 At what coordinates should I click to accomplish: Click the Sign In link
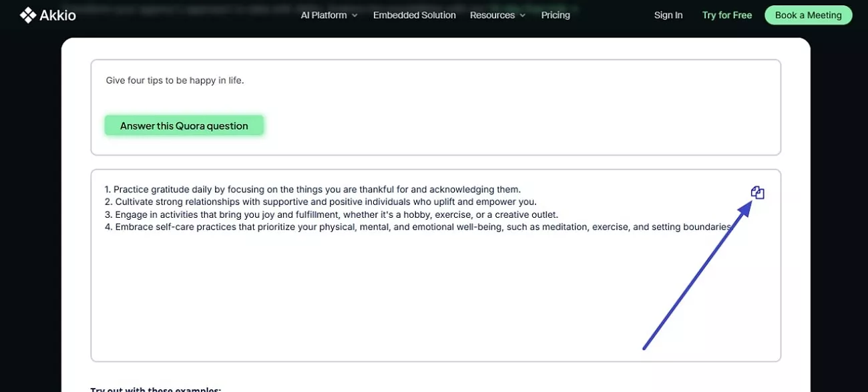click(x=668, y=15)
